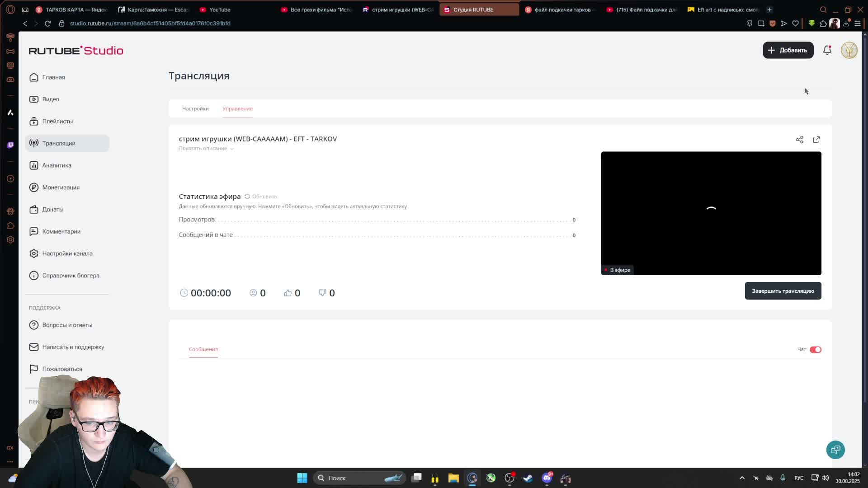Open the Discord app on the taskbar
868x488 pixels.
pyautogui.click(x=547, y=478)
